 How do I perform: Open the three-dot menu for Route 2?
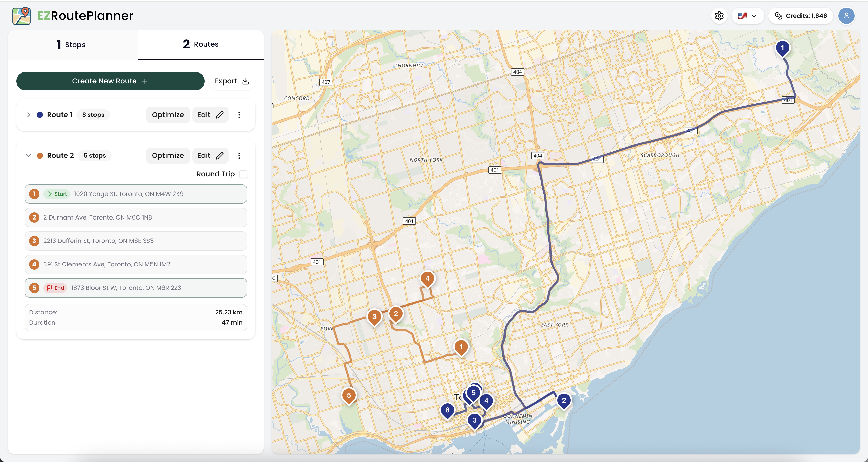[x=239, y=155]
